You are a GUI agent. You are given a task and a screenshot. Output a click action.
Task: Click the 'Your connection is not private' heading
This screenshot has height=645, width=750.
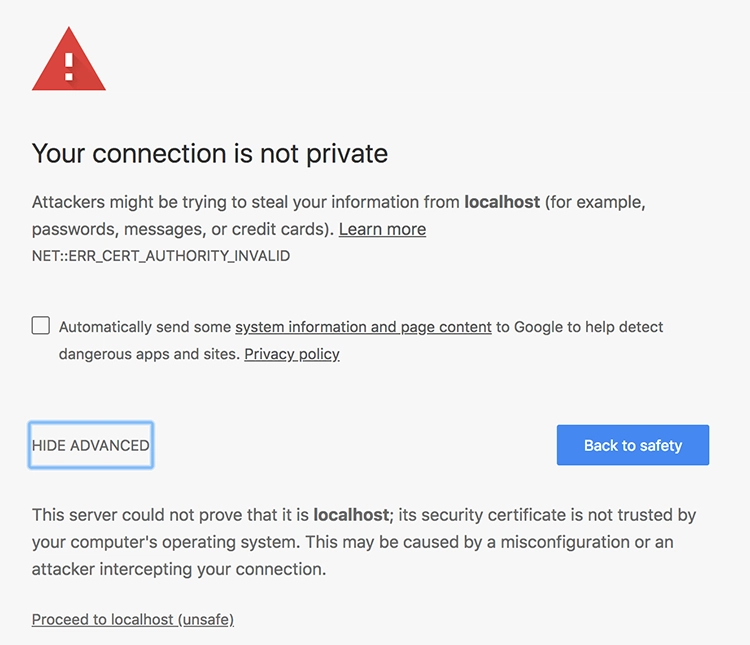[x=210, y=154]
